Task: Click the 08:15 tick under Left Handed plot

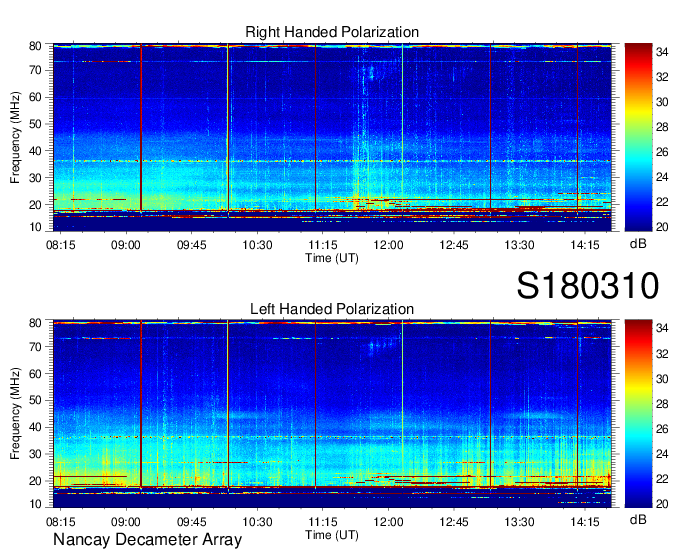Action: tap(61, 522)
